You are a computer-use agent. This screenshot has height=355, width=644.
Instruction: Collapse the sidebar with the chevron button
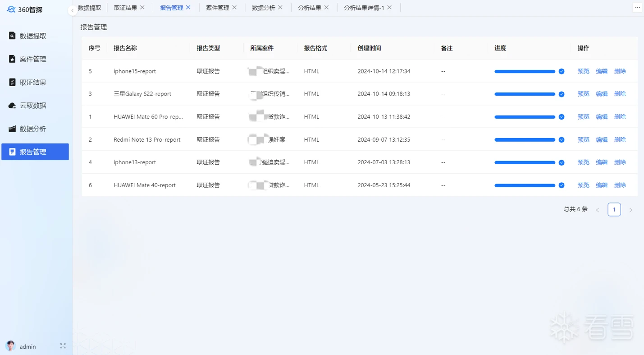[73, 10]
